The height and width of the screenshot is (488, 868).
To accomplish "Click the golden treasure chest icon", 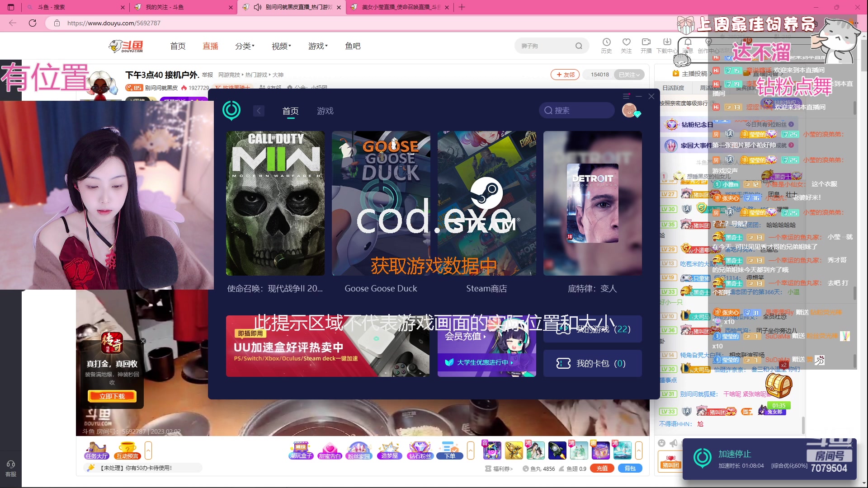I will pos(778,385).
